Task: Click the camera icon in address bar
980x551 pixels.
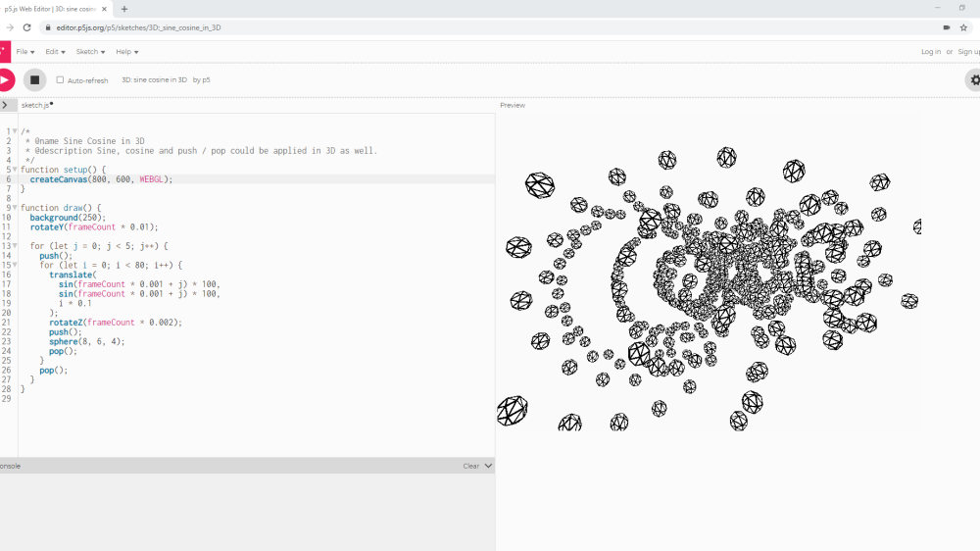Action: 946,27
